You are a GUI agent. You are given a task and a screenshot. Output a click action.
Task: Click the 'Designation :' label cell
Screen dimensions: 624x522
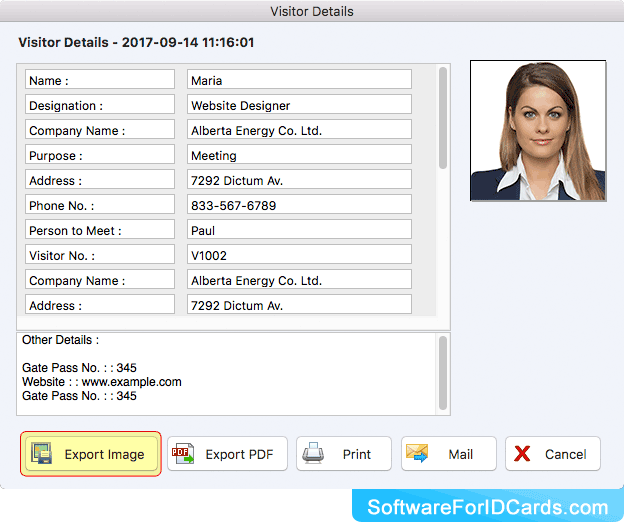[100, 105]
